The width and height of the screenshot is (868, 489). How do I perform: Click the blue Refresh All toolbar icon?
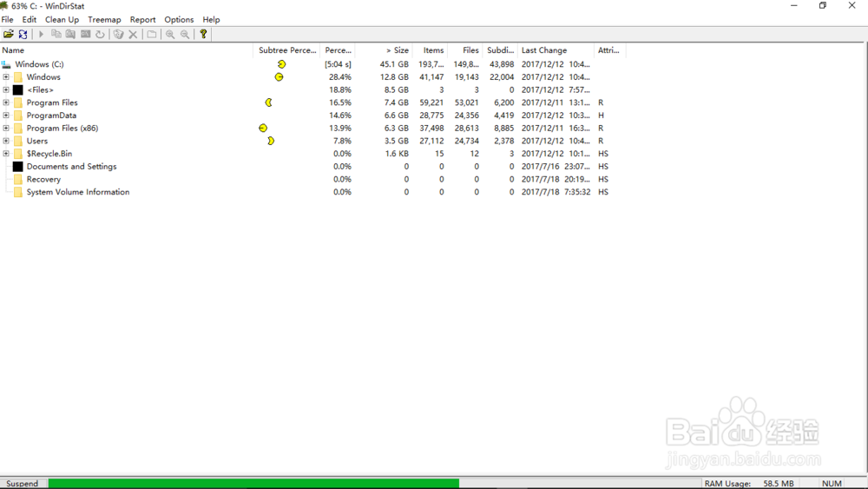[x=23, y=35]
